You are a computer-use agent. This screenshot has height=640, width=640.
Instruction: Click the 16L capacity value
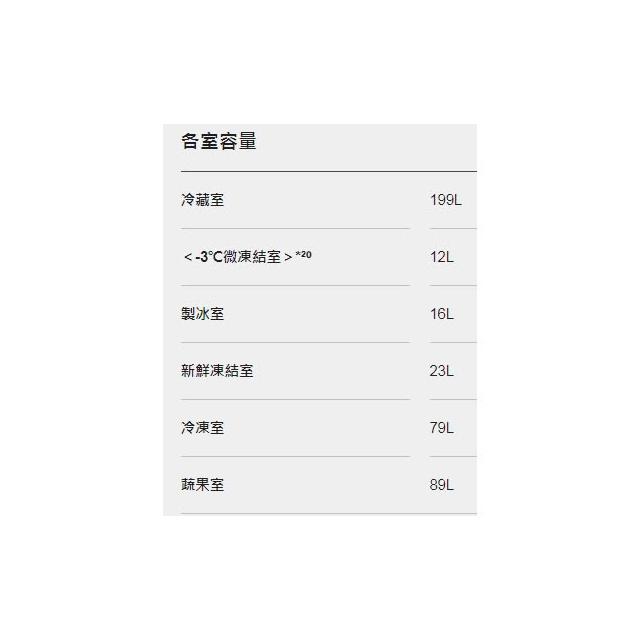click(442, 314)
